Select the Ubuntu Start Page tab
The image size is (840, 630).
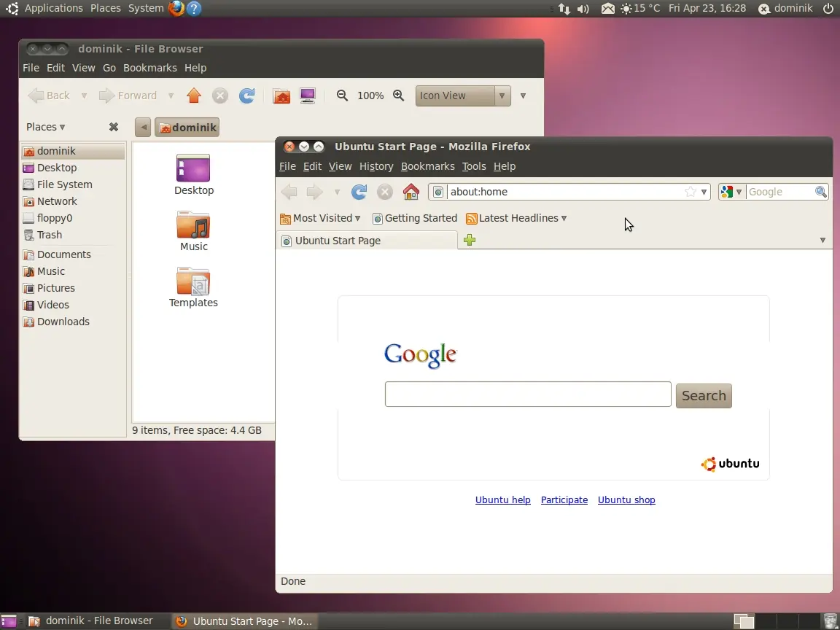pos(367,241)
